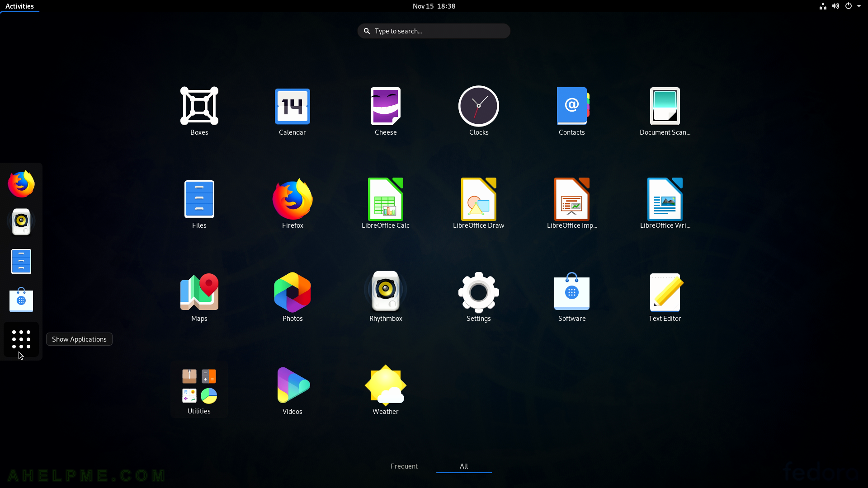This screenshot has width=868, height=488.
Task: Click Rhythmbox in the dock
Action: (21, 222)
